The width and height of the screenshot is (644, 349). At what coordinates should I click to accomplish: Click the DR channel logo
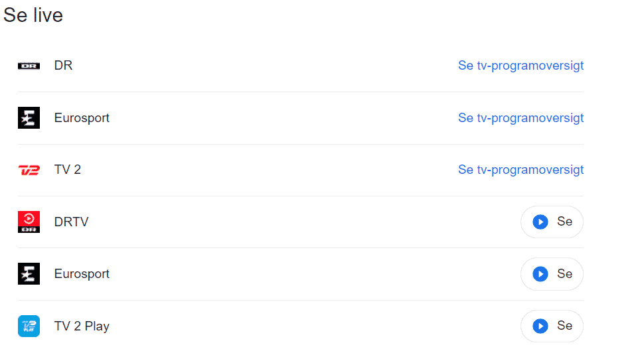(29, 66)
